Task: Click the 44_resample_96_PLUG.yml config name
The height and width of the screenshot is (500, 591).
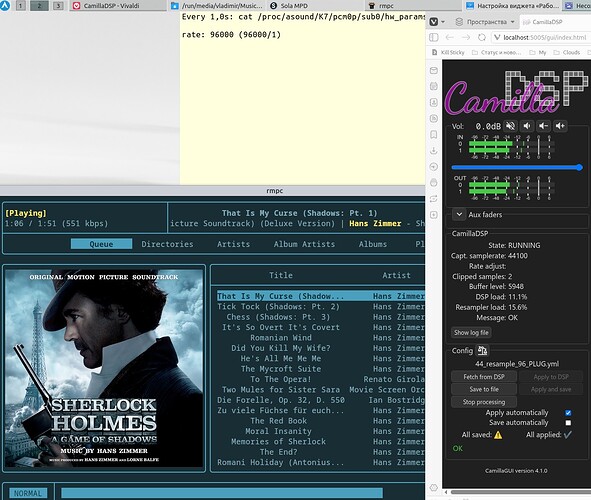Action: (517, 364)
